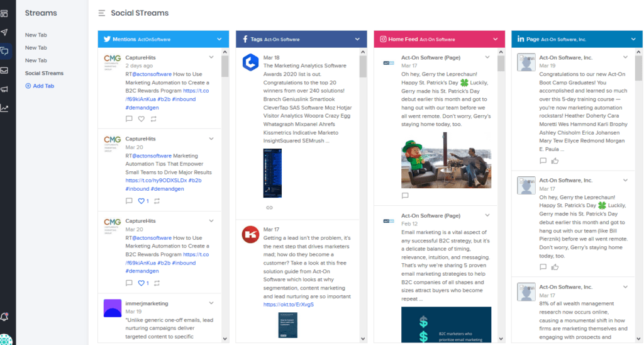The image size is (644, 345).
Task: Like the LinkedIn Boot Camp Graduates post
Action: pos(555,161)
